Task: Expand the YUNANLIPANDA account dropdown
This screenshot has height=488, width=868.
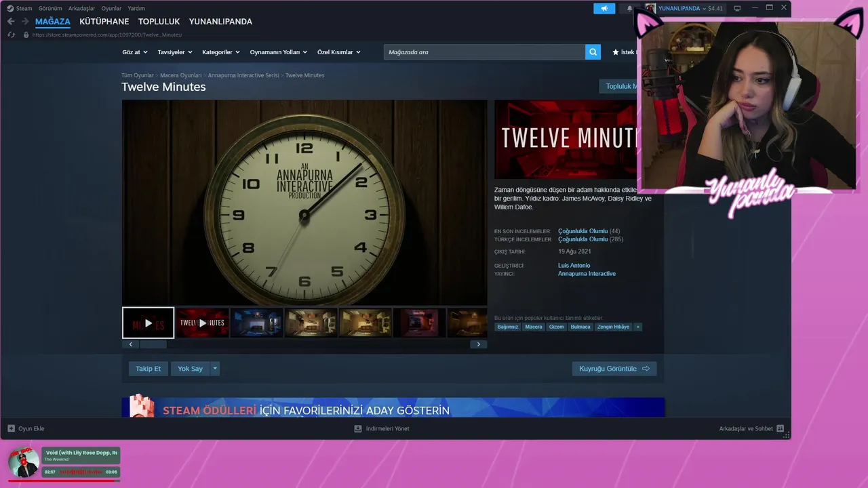Action: (x=691, y=8)
